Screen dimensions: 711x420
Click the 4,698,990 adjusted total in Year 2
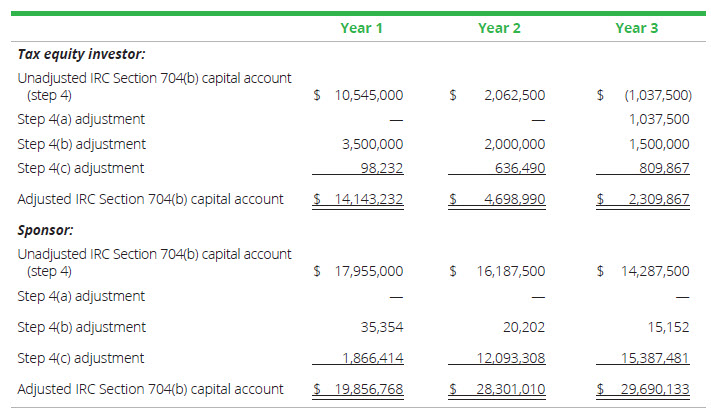[513, 199]
